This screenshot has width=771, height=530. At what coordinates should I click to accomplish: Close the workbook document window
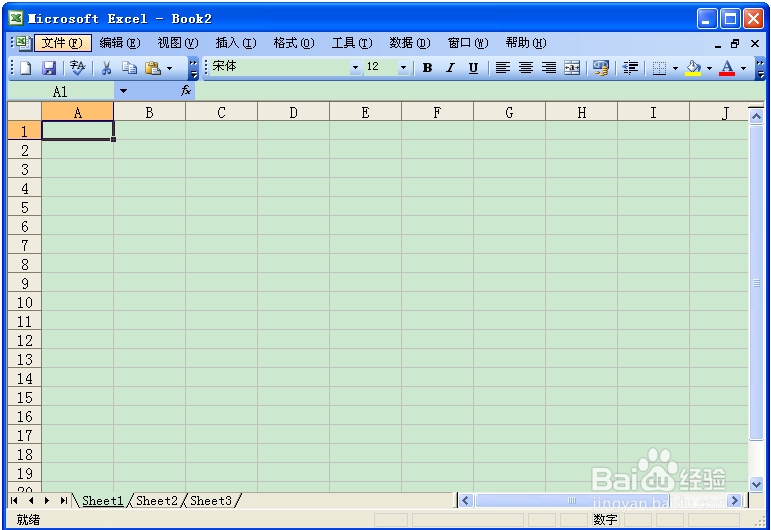coord(755,44)
